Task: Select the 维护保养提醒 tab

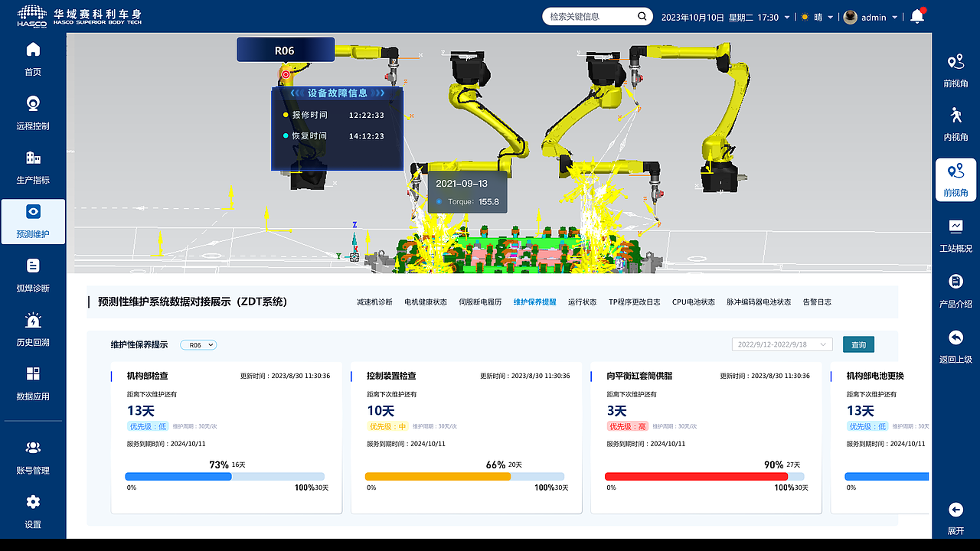Action: point(534,302)
